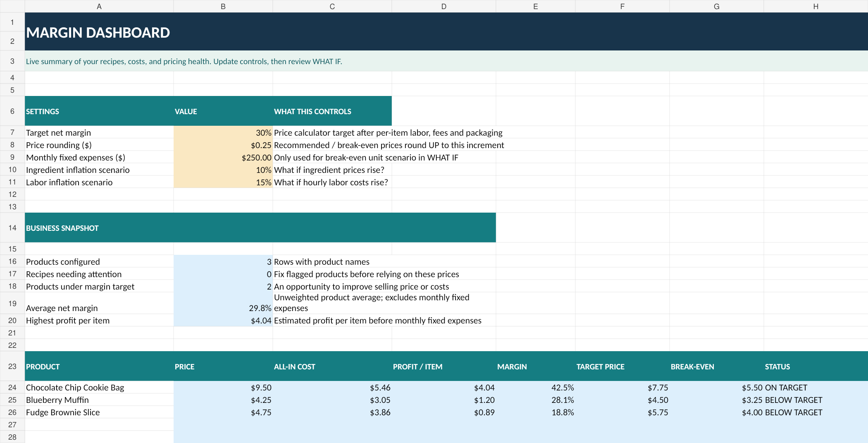
Task: Click the What if ingredient prices rise note
Action: (x=329, y=170)
